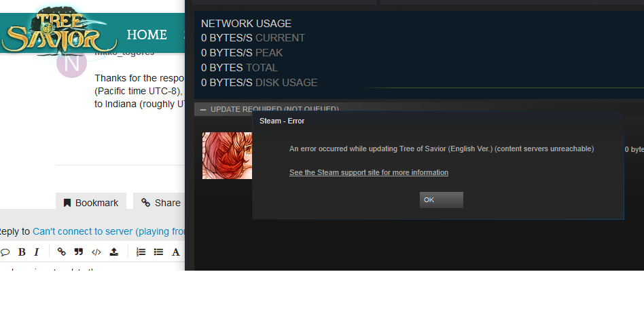Click OK in the Steam error dialog

(x=441, y=200)
